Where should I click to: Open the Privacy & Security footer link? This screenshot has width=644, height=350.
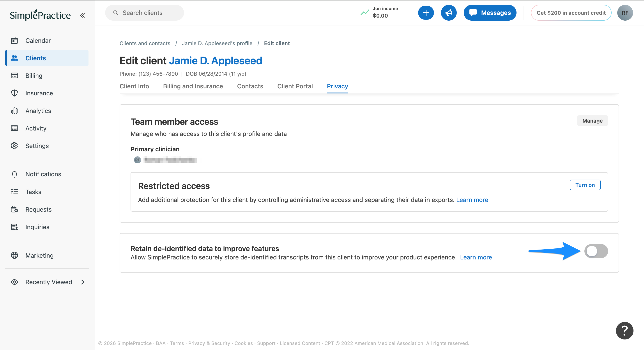tap(209, 343)
